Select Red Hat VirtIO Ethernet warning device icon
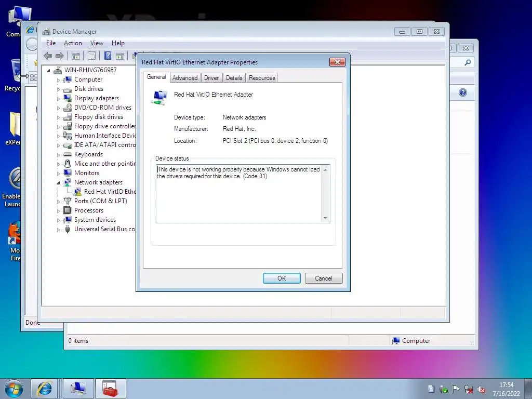532x399 pixels. [x=78, y=192]
